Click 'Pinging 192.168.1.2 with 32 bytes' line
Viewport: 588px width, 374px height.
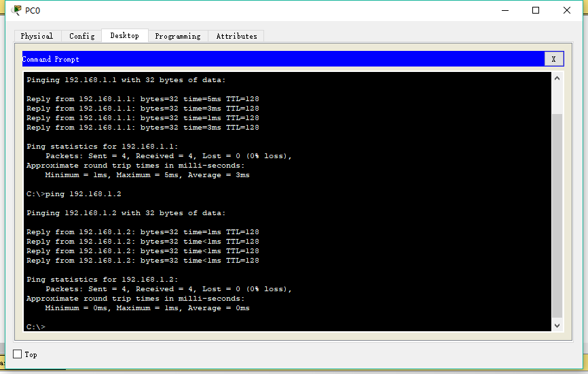[126, 213]
